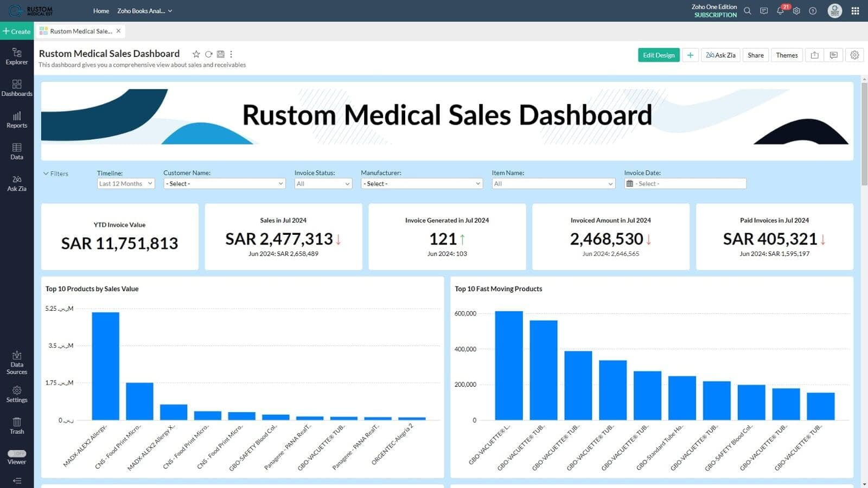
Task: Select the Rustom Medical Sale... tab
Action: [80, 31]
